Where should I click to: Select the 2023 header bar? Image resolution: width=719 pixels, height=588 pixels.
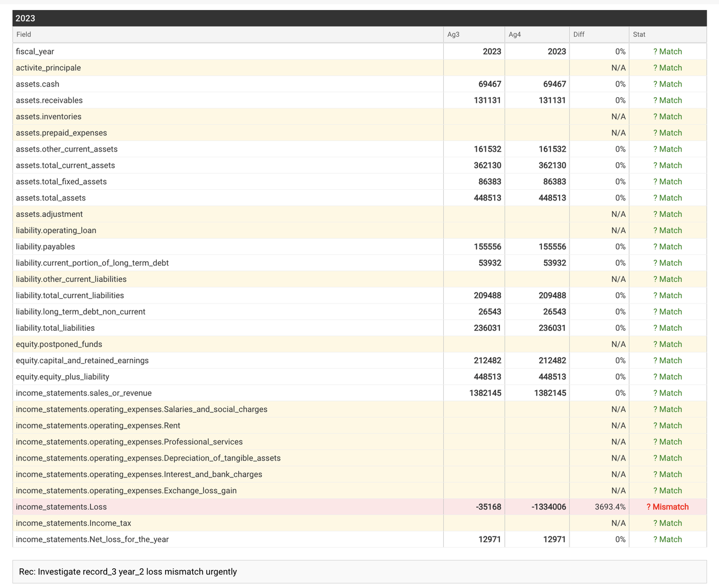coord(359,18)
